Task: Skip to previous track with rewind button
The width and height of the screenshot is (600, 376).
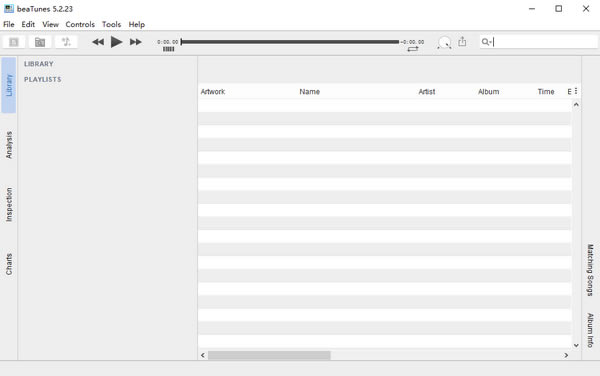Action: tap(98, 42)
